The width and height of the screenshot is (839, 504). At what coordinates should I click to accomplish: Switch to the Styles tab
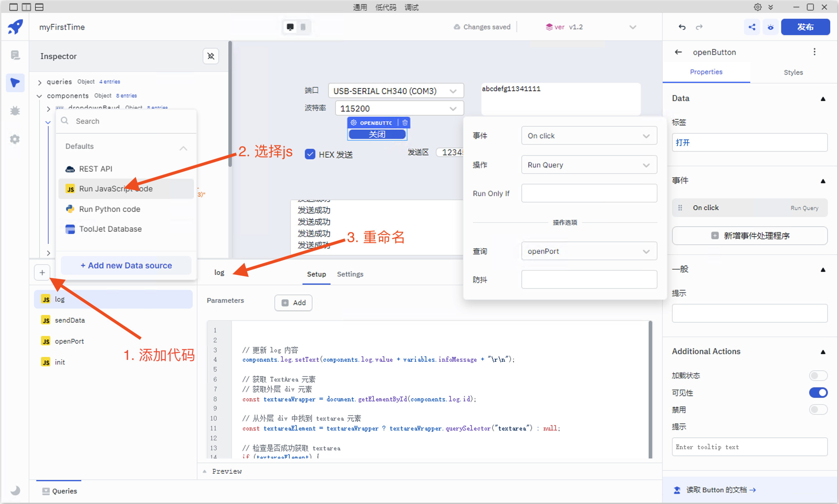(x=793, y=72)
